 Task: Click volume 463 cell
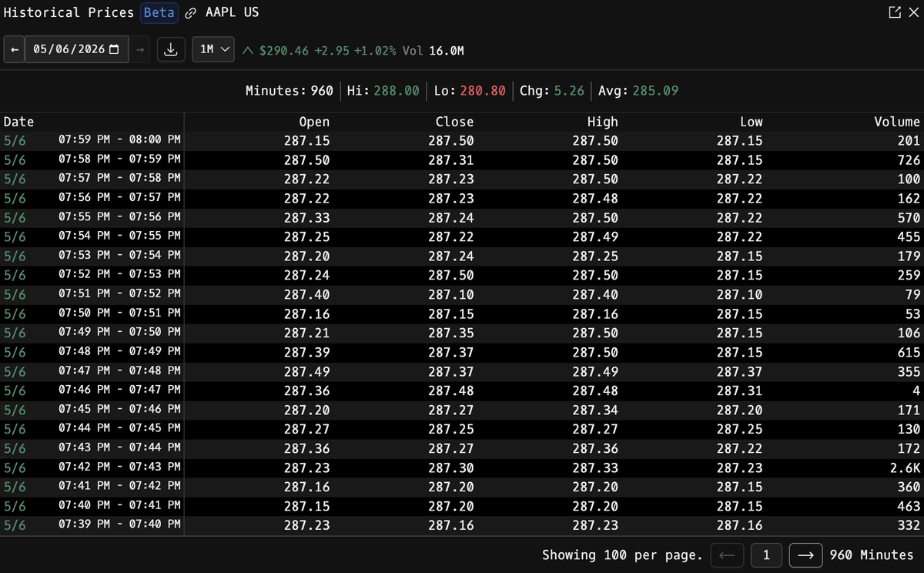[x=909, y=507]
